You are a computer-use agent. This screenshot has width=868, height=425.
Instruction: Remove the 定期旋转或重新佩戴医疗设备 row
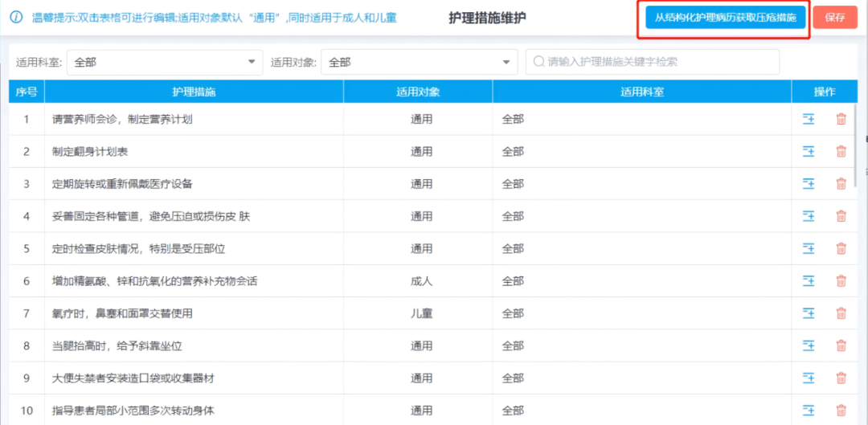coord(841,184)
